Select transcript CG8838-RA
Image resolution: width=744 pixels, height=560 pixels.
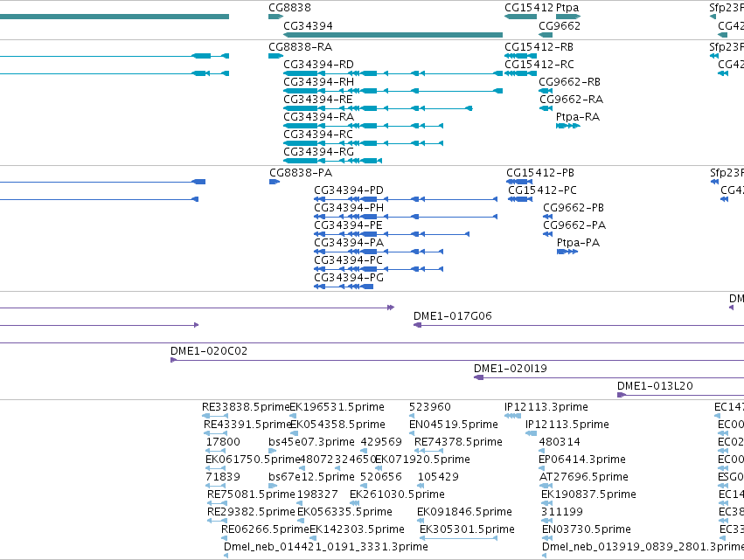(301, 47)
